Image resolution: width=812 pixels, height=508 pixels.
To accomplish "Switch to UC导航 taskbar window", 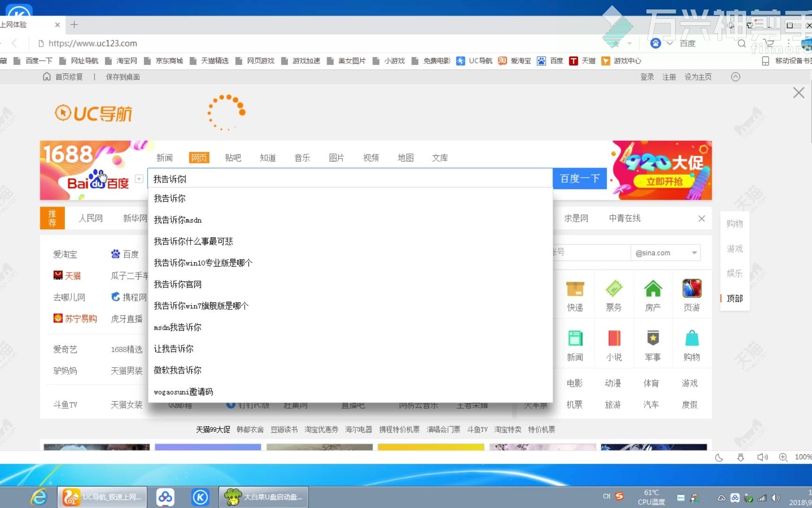I will pos(102,497).
